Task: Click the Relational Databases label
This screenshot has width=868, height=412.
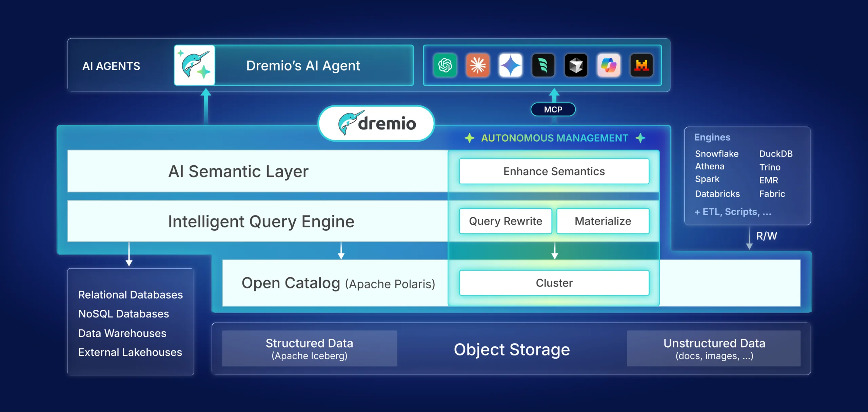Action: click(131, 295)
